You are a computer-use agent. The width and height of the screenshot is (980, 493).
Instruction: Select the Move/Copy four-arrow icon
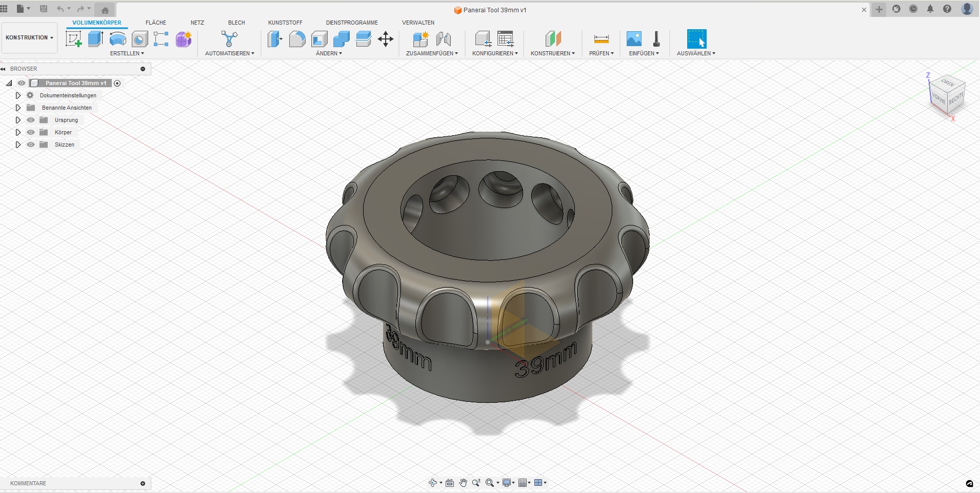coord(386,39)
